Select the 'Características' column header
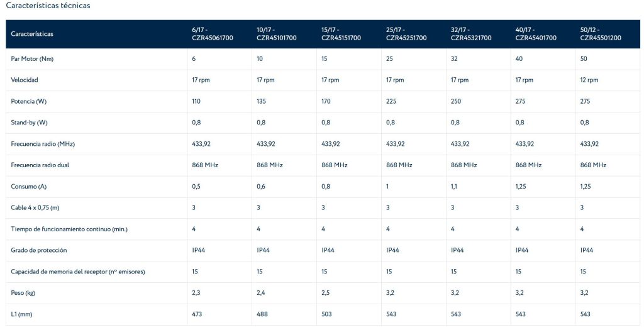 click(x=32, y=34)
